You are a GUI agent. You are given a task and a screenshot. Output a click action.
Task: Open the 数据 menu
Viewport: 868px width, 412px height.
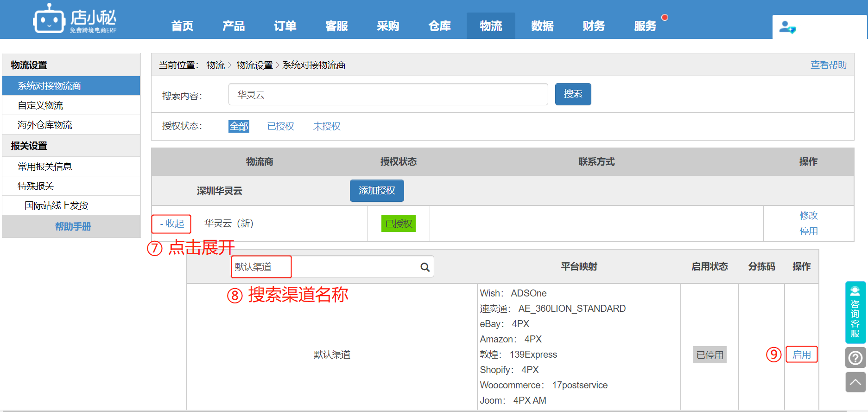click(542, 26)
